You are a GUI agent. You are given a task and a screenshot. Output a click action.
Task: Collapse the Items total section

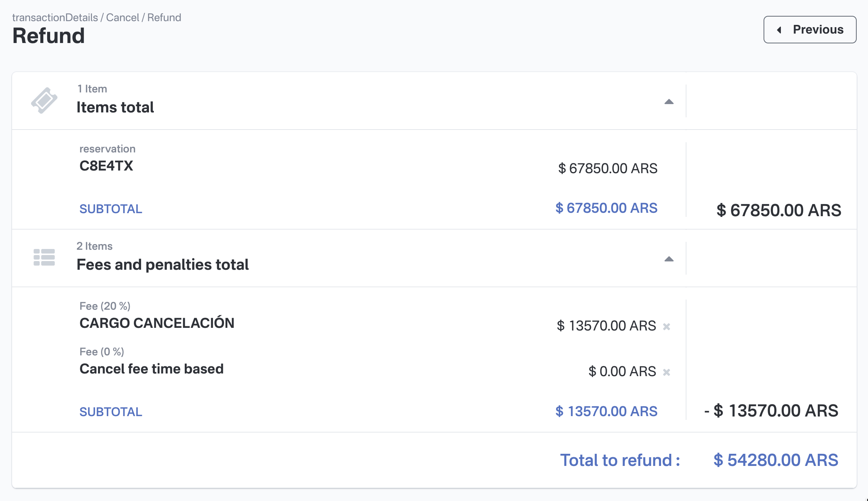669,101
